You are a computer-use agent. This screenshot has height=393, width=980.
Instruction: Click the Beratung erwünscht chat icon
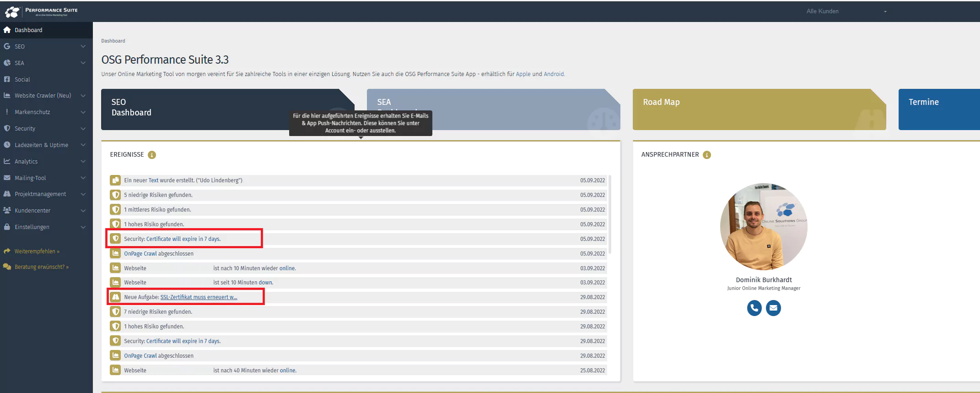tap(7, 267)
